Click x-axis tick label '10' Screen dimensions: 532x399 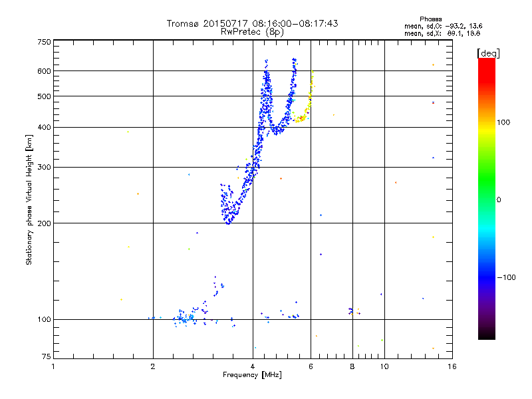click(384, 366)
